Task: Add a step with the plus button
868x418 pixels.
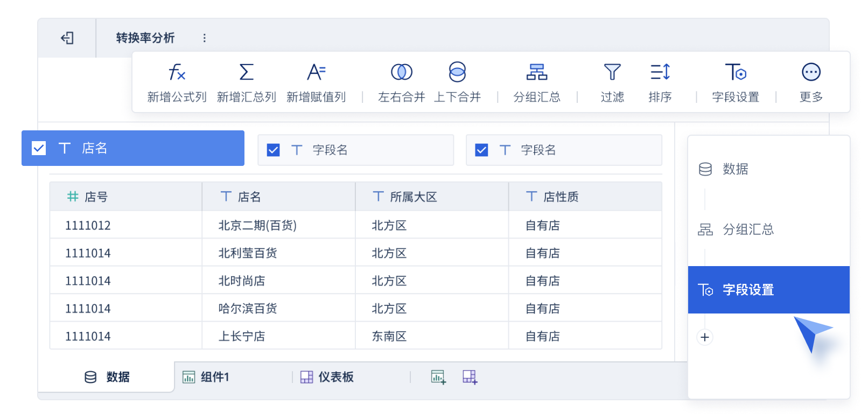Action: [x=705, y=337]
